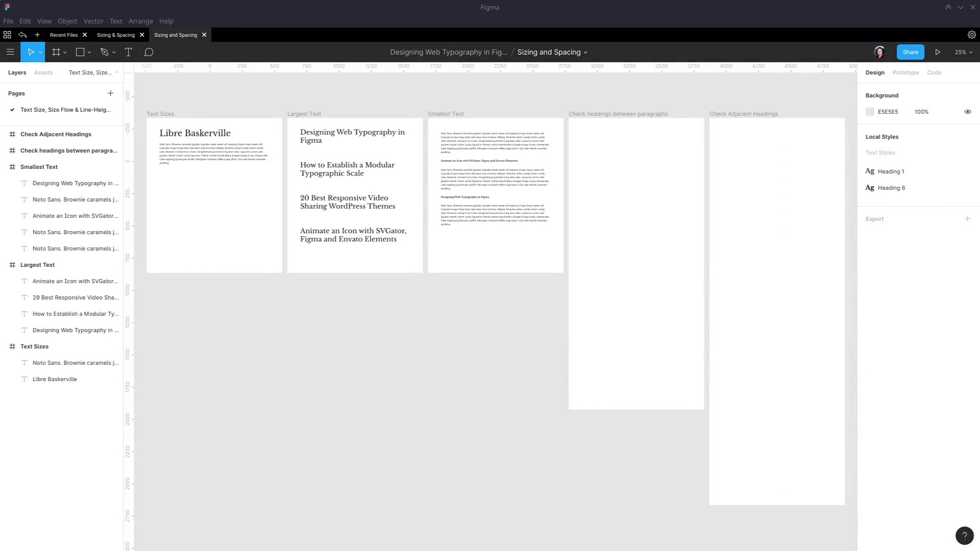
Task: Click the E5E5E5 background color swatch
Action: (x=870, y=112)
